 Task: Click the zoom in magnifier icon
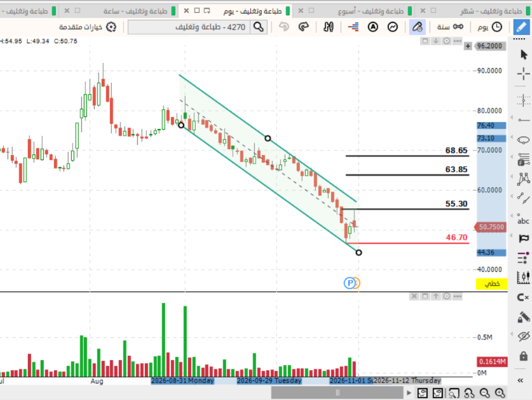tap(500, 393)
